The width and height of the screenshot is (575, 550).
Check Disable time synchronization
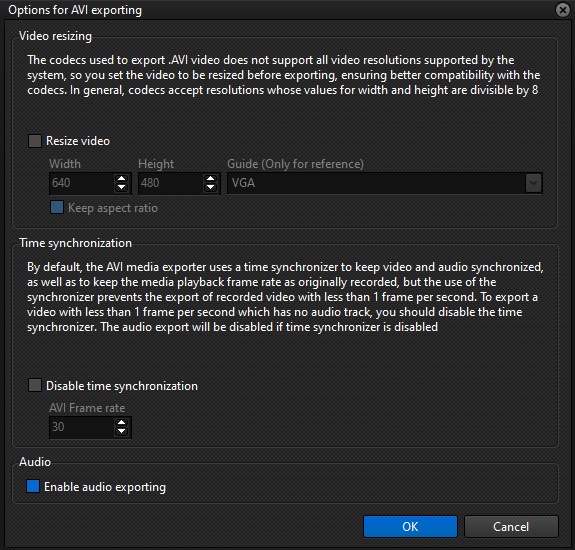35,385
